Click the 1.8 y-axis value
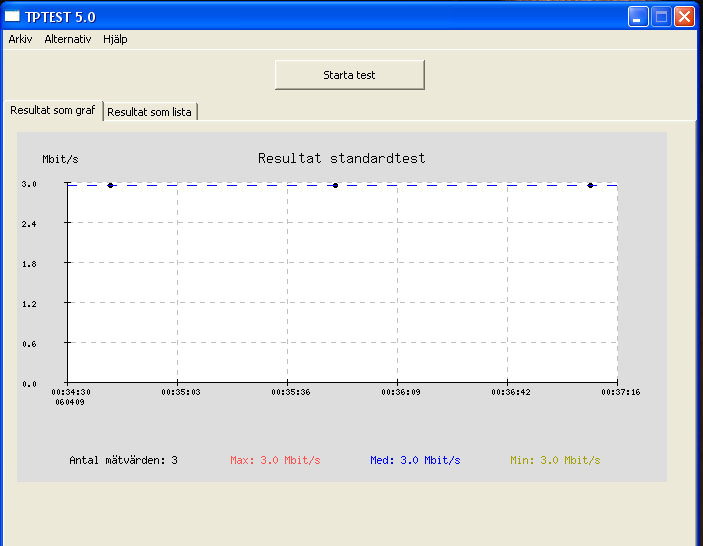The image size is (703, 546). coord(29,264)
